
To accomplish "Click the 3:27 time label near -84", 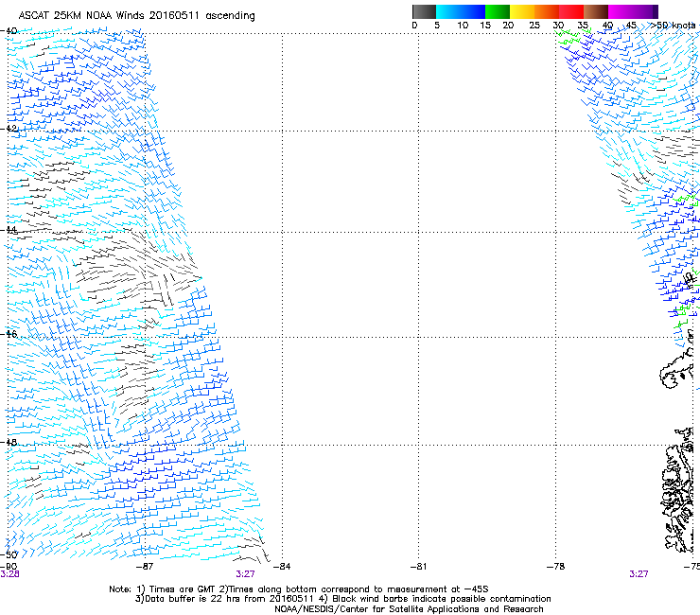I will [x=246, y=574].
